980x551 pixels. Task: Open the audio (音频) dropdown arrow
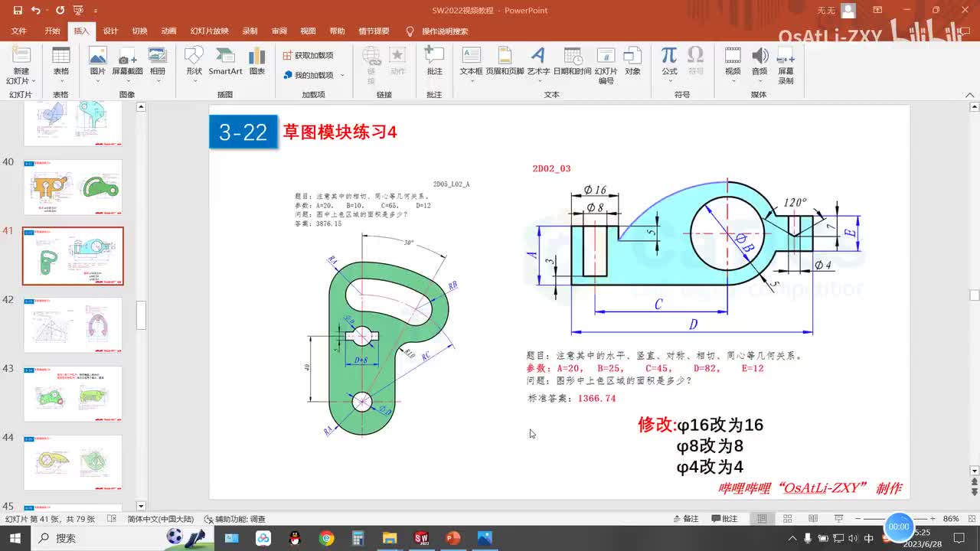[759, 80]
